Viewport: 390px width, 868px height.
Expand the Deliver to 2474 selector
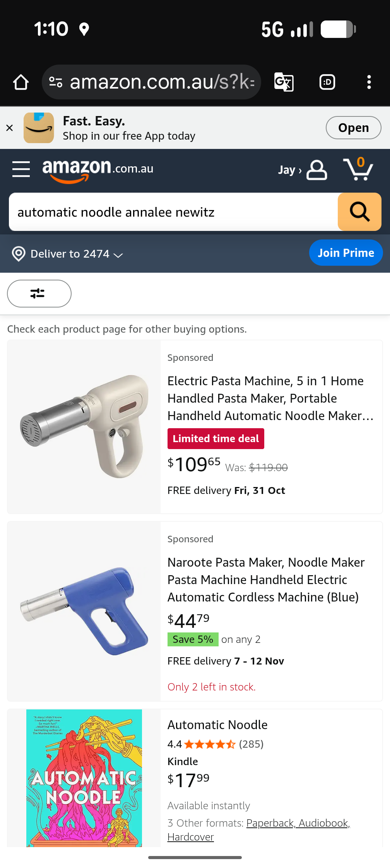coord(68,254)
